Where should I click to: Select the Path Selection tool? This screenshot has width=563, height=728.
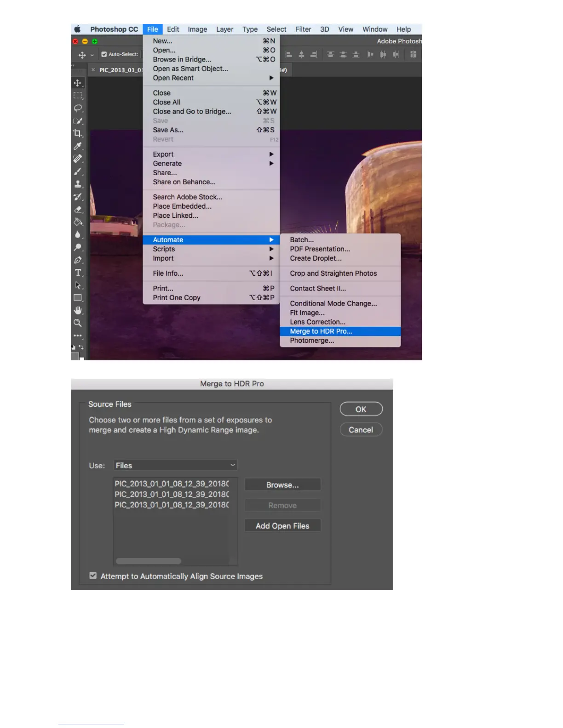tap(78, 285)
